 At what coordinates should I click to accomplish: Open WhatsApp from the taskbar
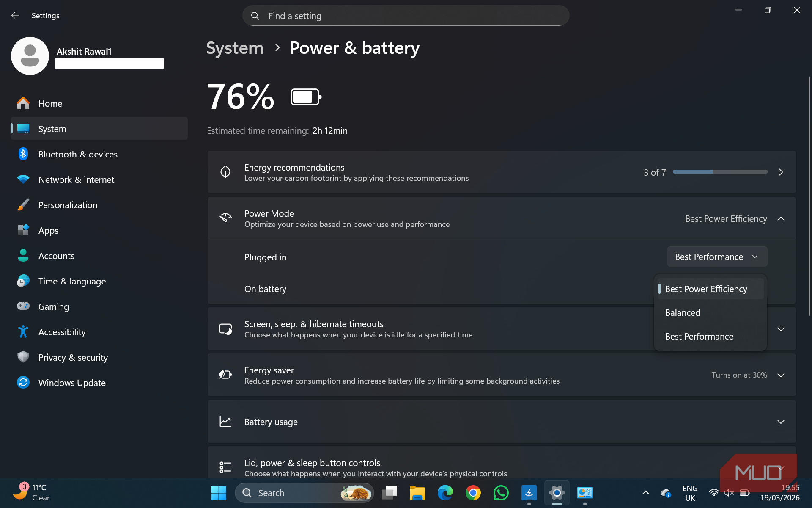(x=501, y=493)
